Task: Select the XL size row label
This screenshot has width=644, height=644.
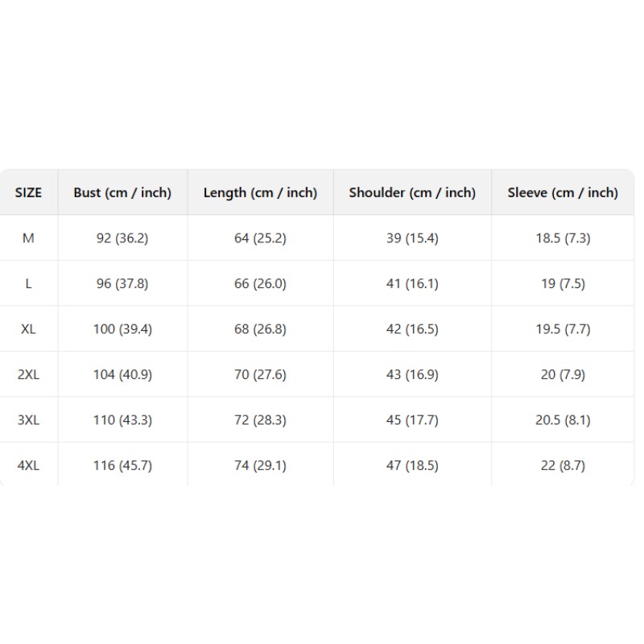Action: click(x=28, y=329)
